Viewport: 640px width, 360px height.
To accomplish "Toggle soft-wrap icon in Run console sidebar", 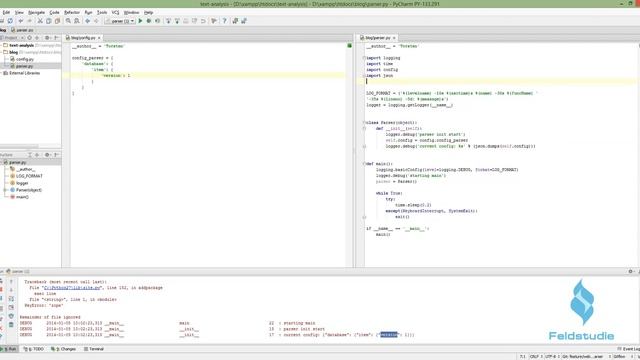I will pyautogui.click(x=11, y=299).
